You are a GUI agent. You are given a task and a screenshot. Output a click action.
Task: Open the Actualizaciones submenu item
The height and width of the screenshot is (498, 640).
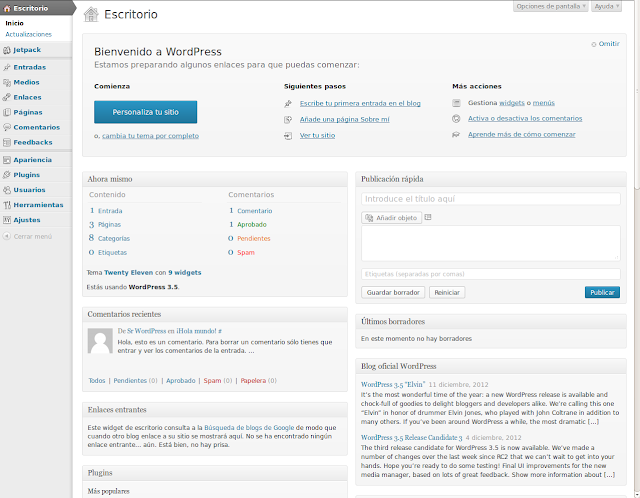(x=29, y=34)
